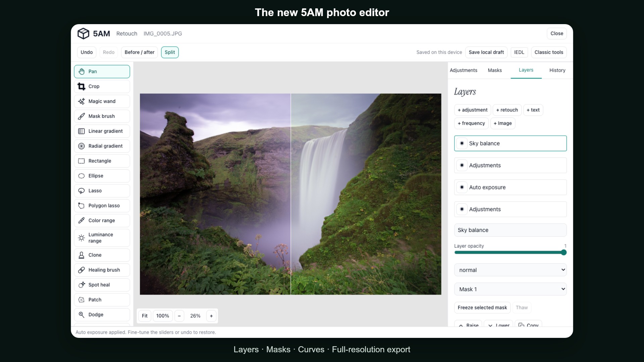The width and height of the screenshot is (644, 362).
Task: Click the Thaw button
Action: 522,308
